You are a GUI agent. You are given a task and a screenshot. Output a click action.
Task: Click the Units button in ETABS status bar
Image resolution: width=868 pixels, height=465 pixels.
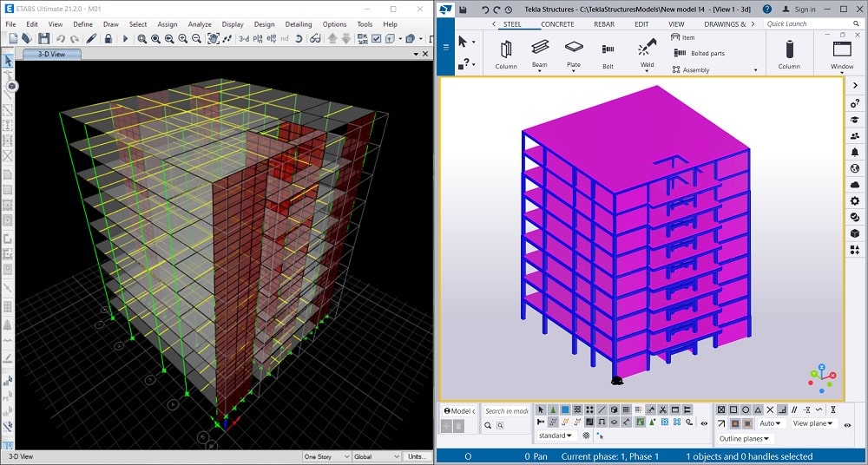(x=418, y=456)
